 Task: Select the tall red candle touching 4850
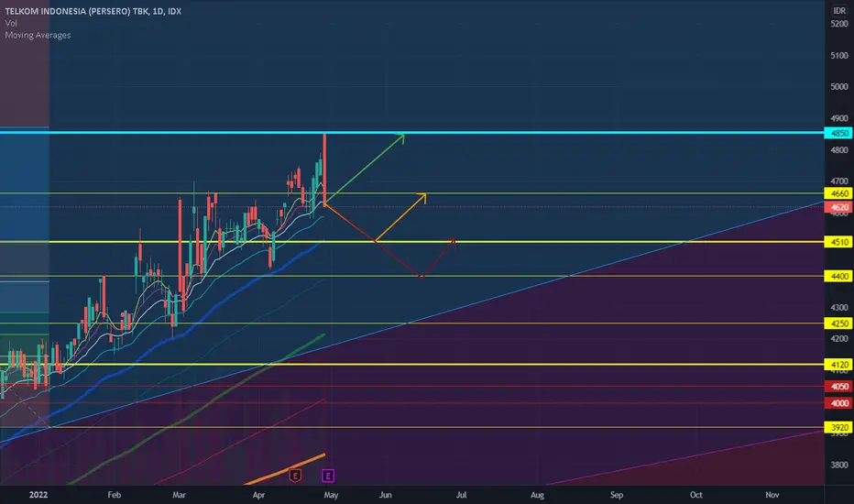(x=324, y=169)
